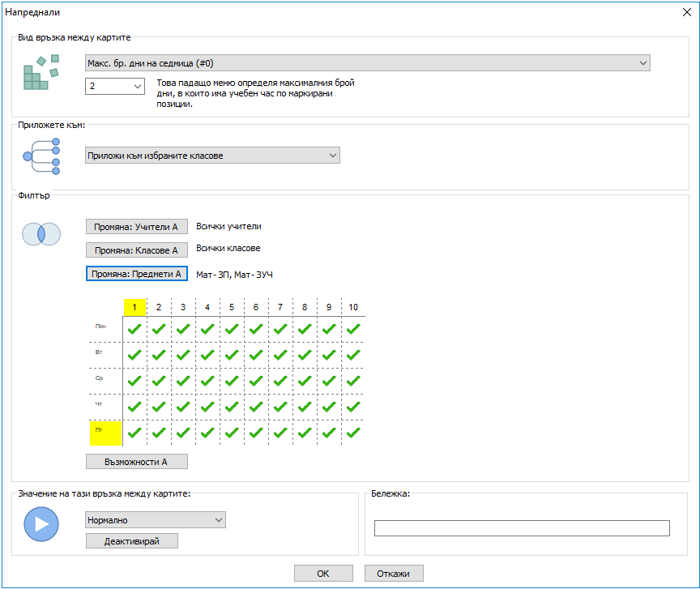Expand the max days count dropdown showing 2
This screenshot has width=700, height=589.
114,86
